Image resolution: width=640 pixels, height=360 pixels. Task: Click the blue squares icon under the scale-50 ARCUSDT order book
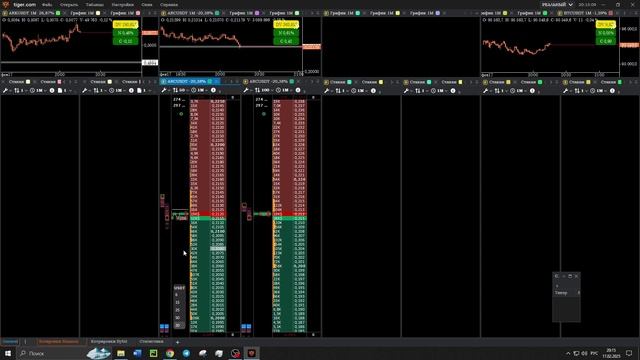tap(164, 327)
